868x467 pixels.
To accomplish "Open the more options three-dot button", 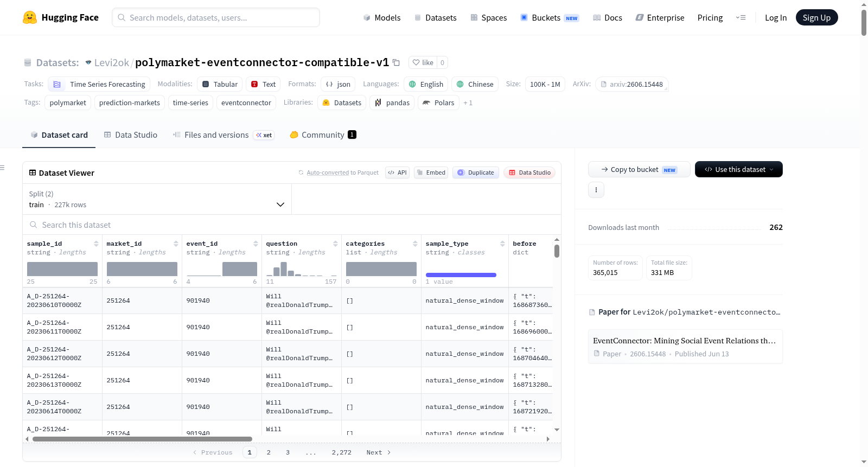I will (596, 190).
